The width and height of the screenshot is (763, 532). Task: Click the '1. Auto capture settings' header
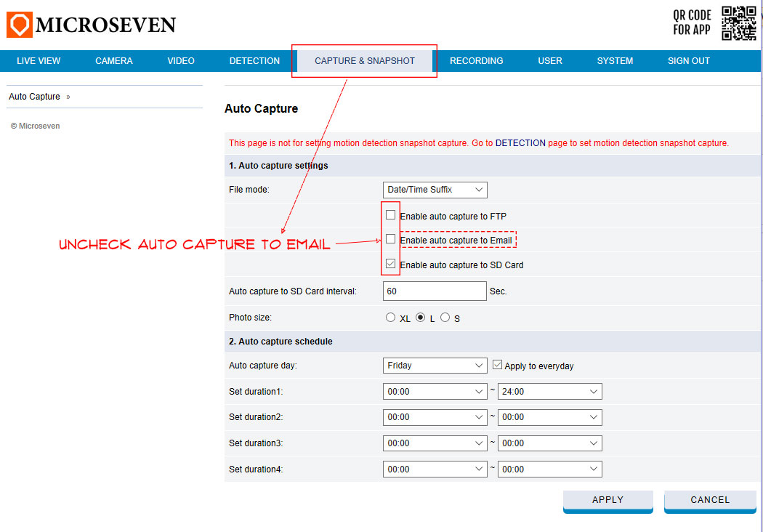tap(278, 166)
